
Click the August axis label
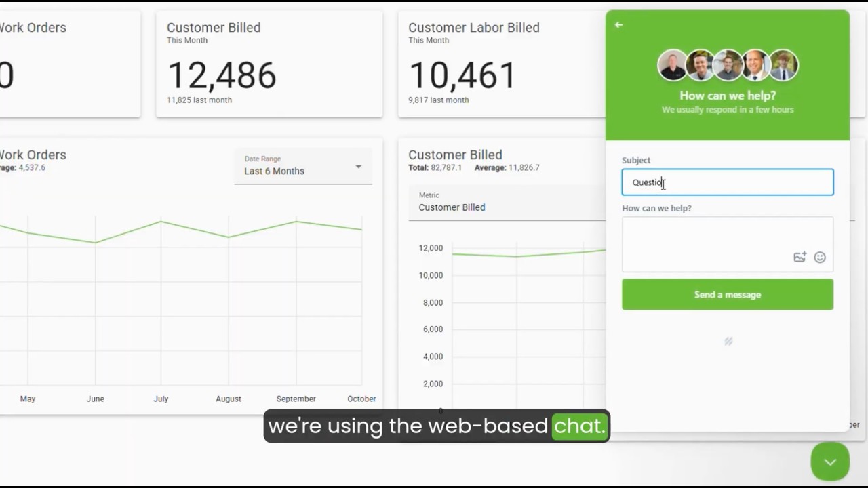pyautogui.click(x=229, y=399)
